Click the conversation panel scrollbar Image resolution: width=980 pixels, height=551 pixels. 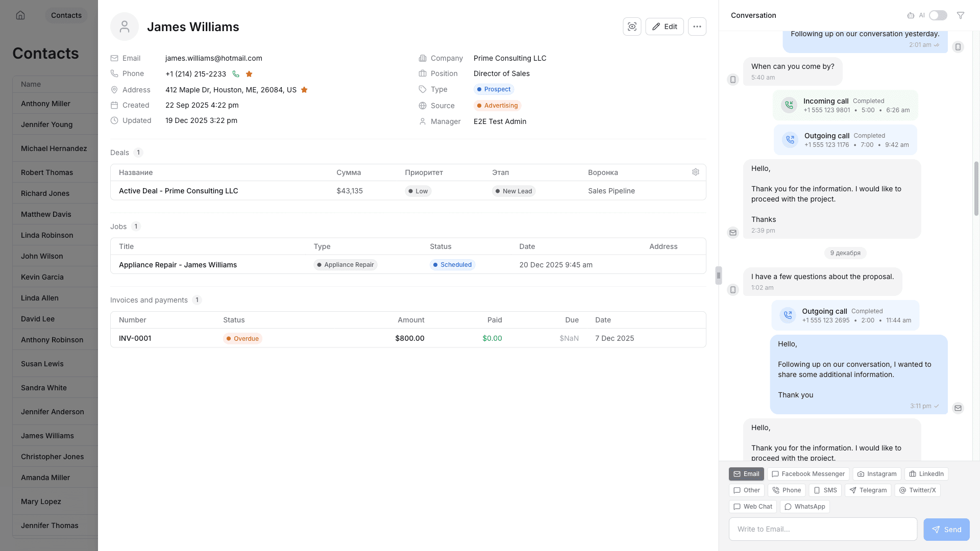[976, 189]
